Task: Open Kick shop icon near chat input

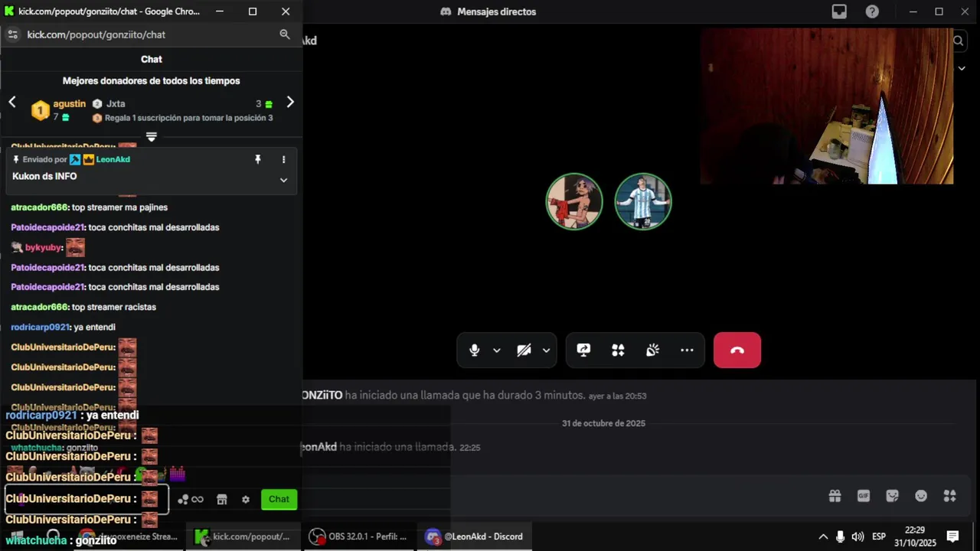Action: [x=222, y=500]
